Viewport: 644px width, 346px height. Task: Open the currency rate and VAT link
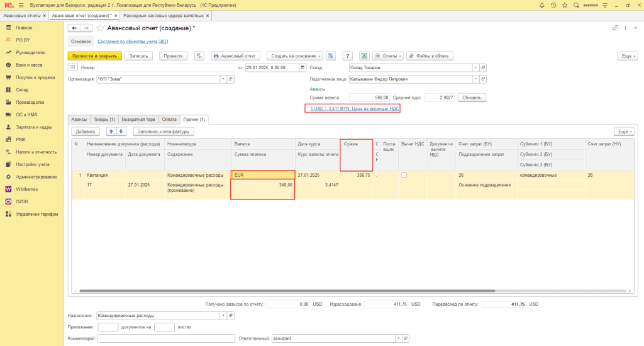coord(352,108)
